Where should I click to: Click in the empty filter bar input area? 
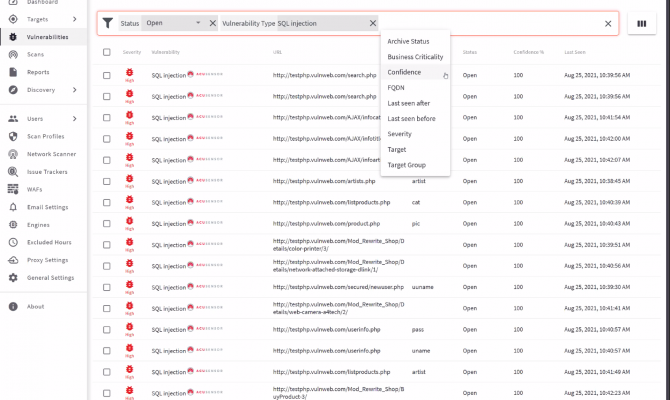click(489, 24)
